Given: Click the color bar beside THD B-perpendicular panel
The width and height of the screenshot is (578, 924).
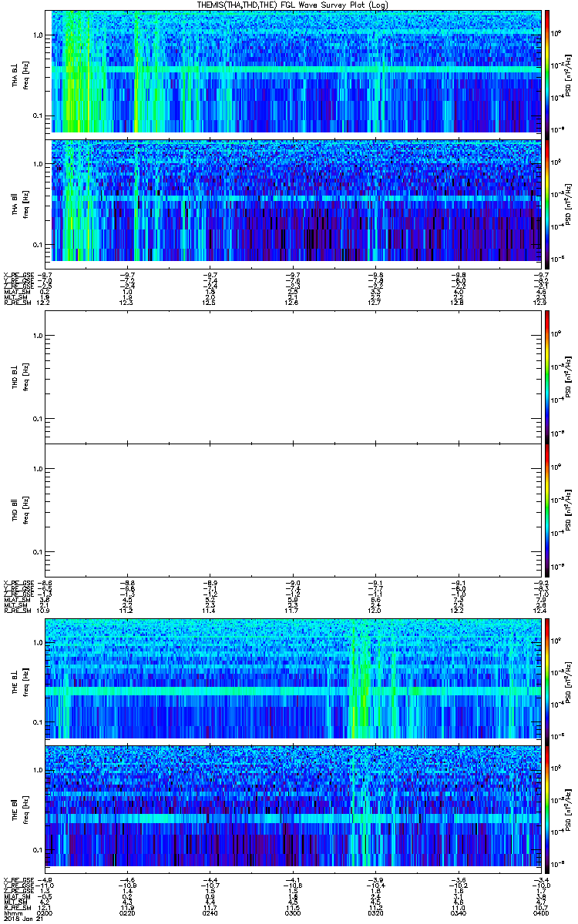Looking at the screenshot, I should (546, 376).
